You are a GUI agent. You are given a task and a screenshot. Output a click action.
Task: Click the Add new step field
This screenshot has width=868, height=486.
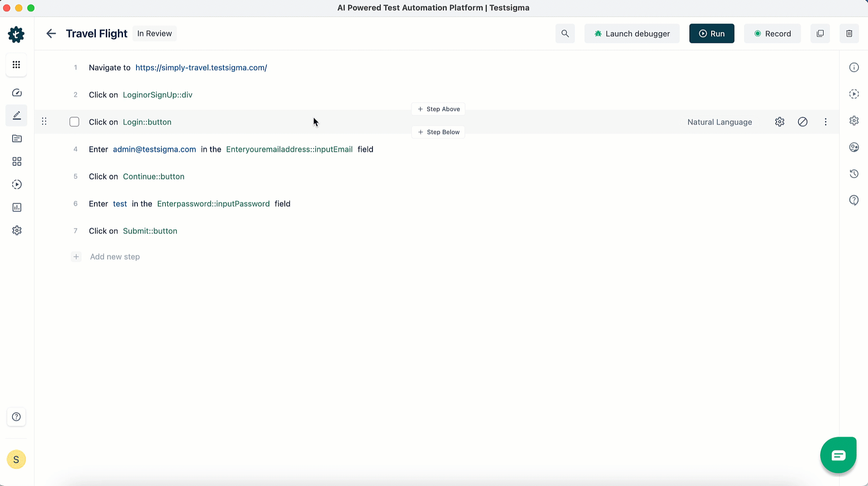pyautogui.click(x=115, y=257)
